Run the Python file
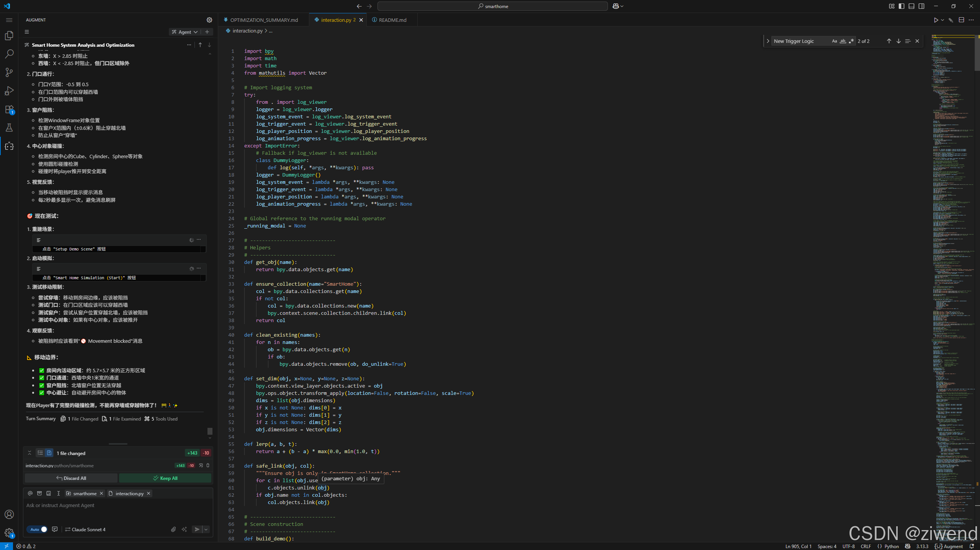Screen dimensions: 980x550 click(936, 20)
